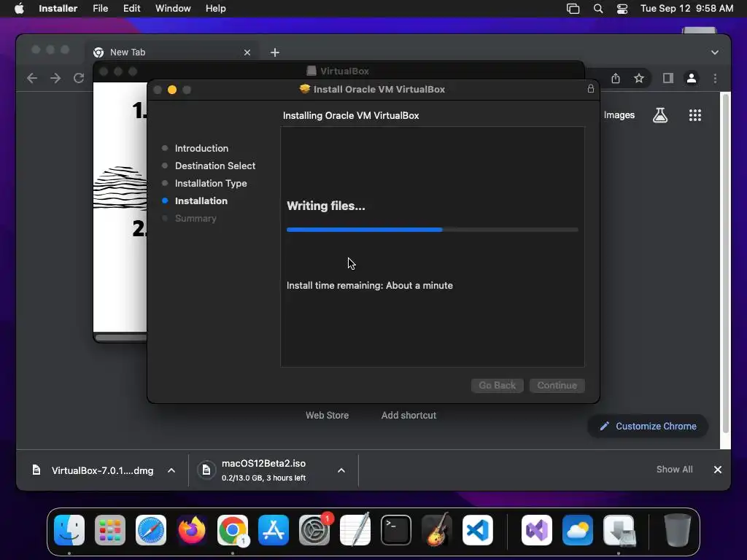Viewport: 747px width, 560px height.
Task: Close the New Tab tab
Action: pyautogui.click(x=247, y=52)
